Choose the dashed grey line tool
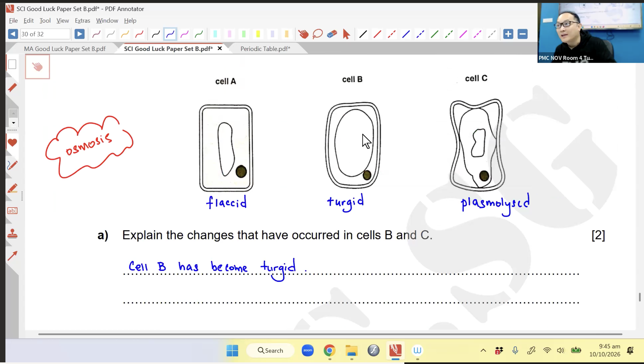Image resolution: width=644 pixels, height=364 pixels. [492, 34]
